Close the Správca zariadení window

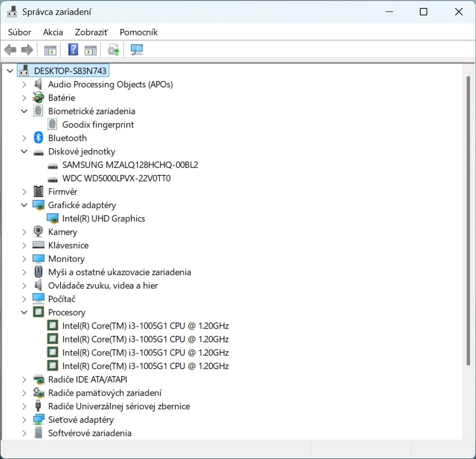pos(459,12)
